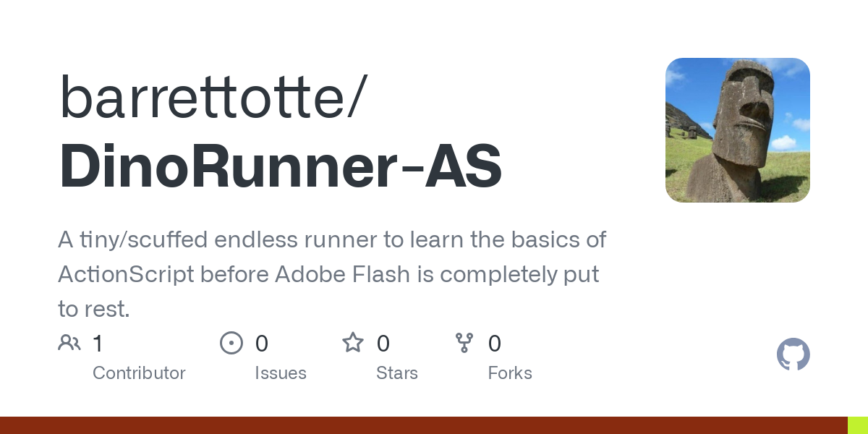Open the Moai statue avatar image

tap(737, 130)
